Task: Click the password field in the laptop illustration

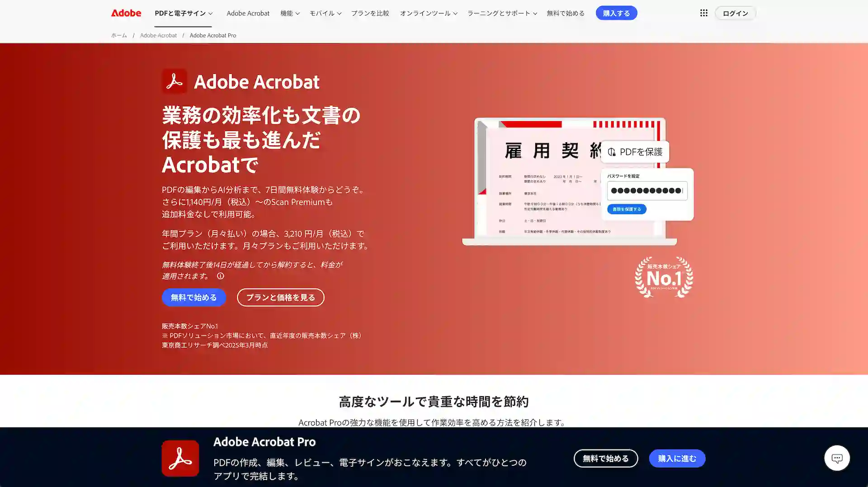Action: coord(646,191)
